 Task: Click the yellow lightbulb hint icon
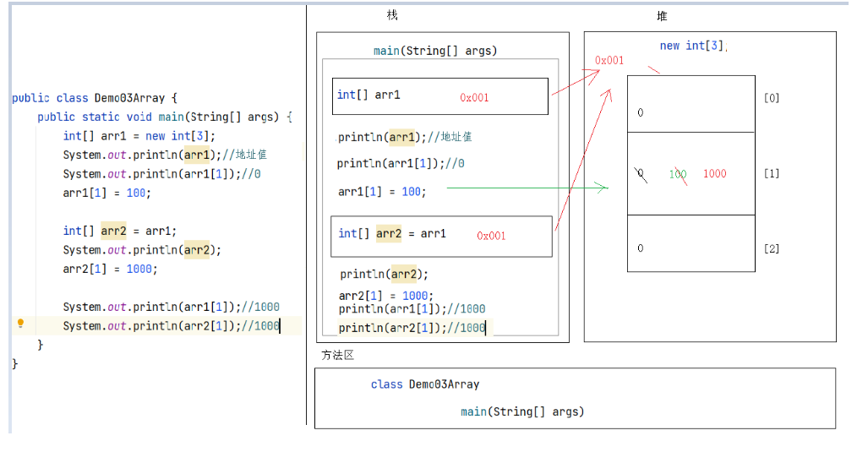[21, 324]
